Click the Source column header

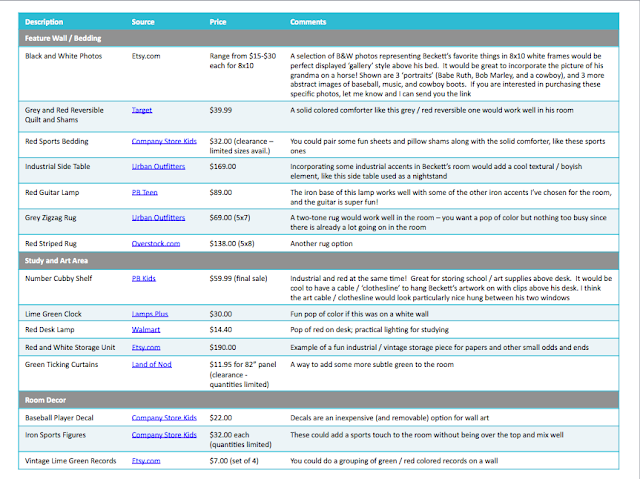(143, 22)
